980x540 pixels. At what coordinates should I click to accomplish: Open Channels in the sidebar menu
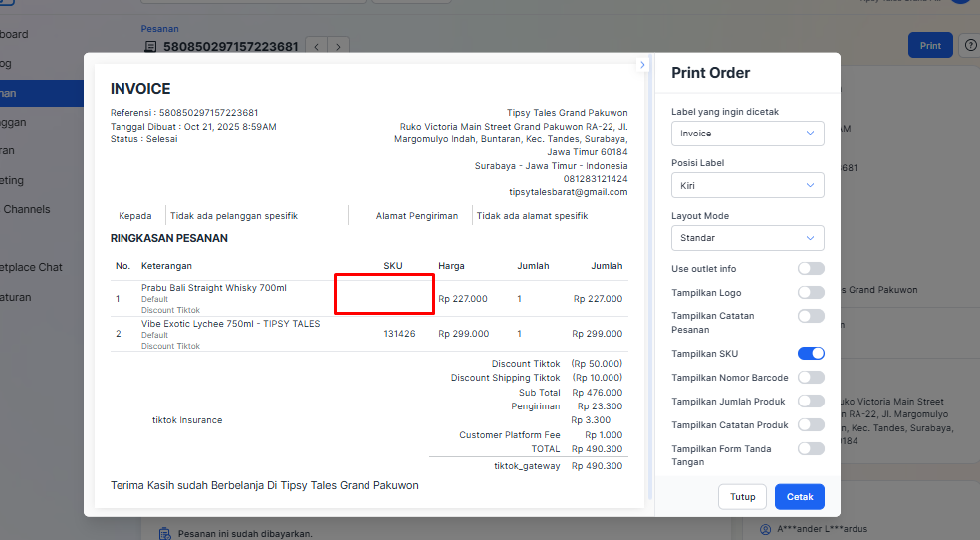[x=26, y=209]
